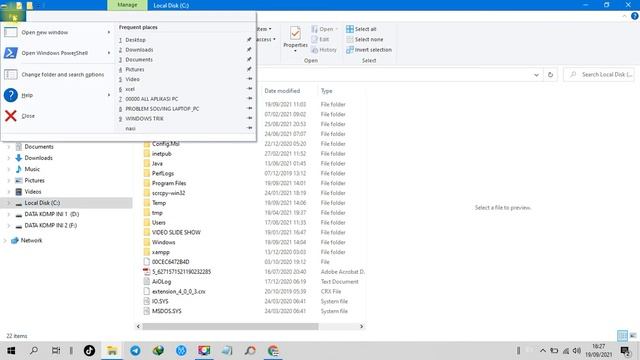The image size is (640, 360).
Task: Click the Select none icon
Action: click(x=350, y=39)
